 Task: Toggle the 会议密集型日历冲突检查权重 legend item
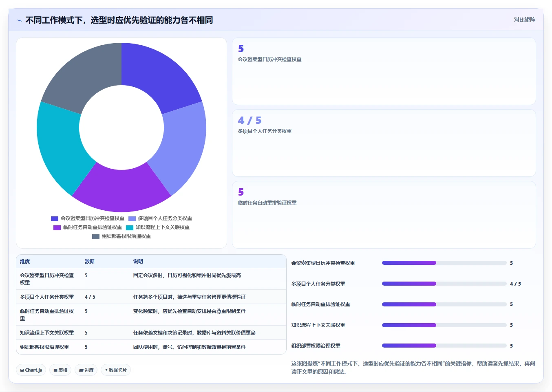[88, 218]
